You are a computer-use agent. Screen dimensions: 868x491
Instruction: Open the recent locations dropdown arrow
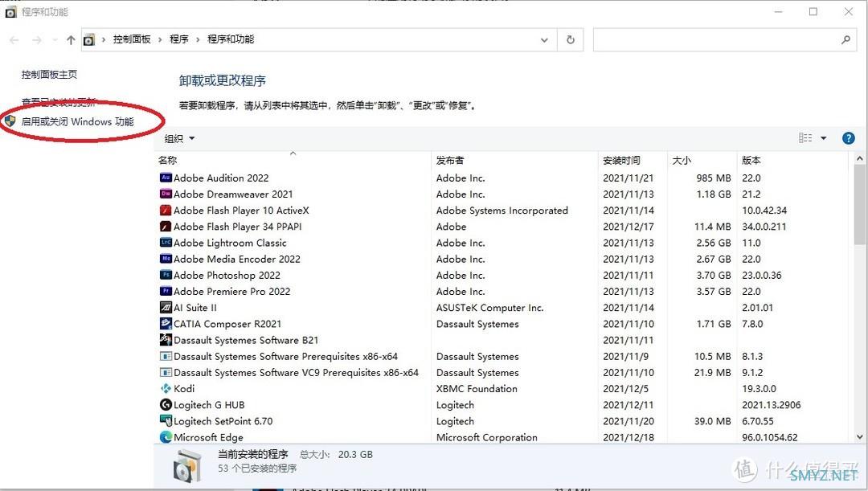coord(55,40)
